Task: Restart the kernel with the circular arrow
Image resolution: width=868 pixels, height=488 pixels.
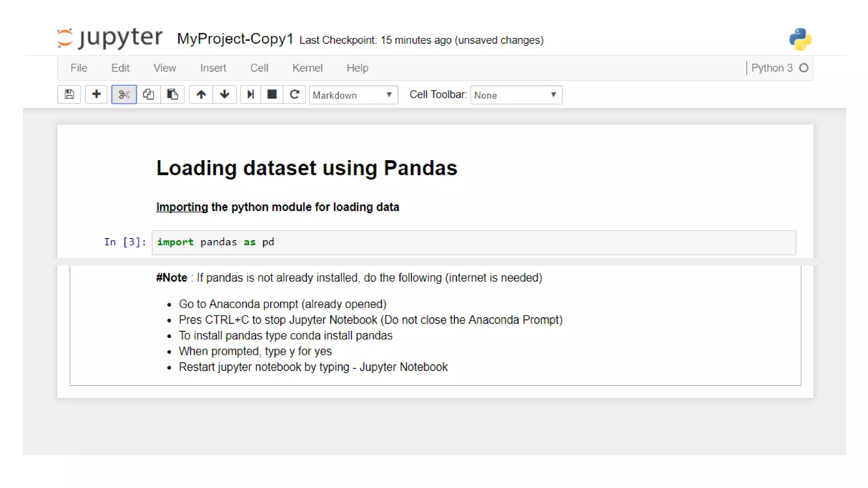Action: [x=295, y=94]
